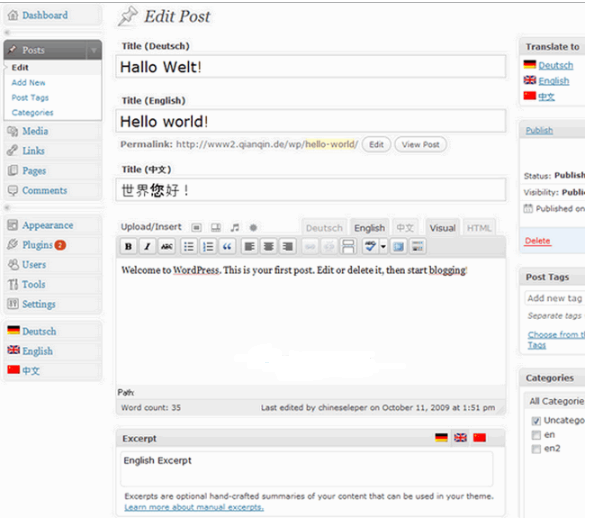The height and width of the screenshot is (519, 595).
Task: Click the Add Video upload icon
Action: click(x=216, y=228)
